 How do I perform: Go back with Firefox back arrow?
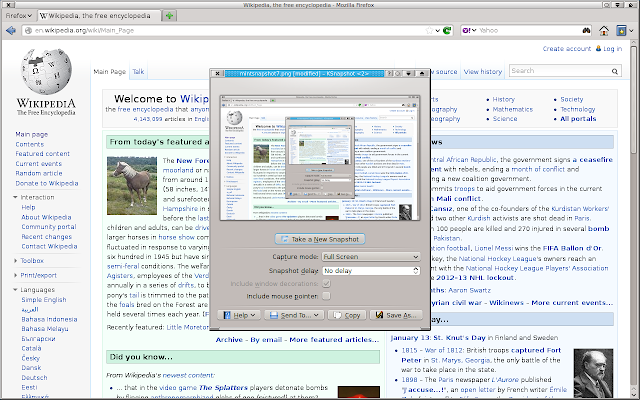11,30
